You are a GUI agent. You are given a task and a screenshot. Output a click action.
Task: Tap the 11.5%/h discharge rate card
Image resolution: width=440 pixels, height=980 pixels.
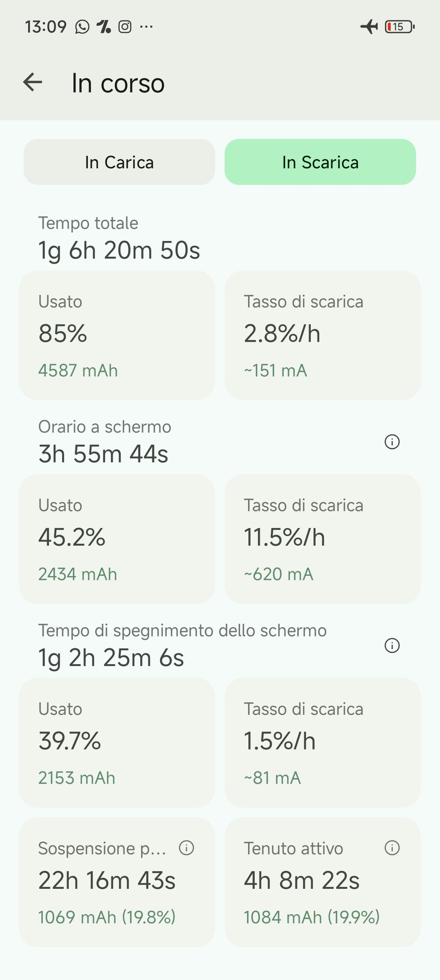point(323,539)
